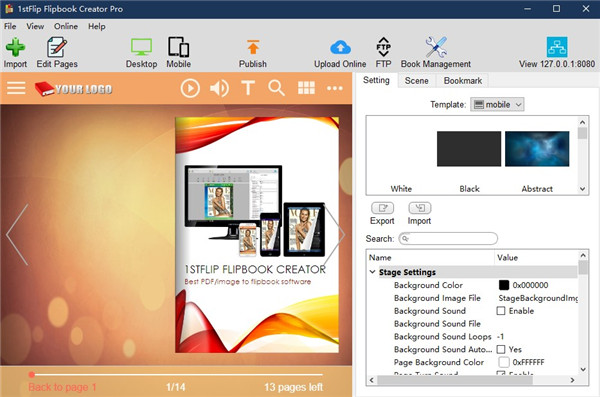Go to the previous page arrow
Viewport: 600px width, 397px height.
coord(17,234)
